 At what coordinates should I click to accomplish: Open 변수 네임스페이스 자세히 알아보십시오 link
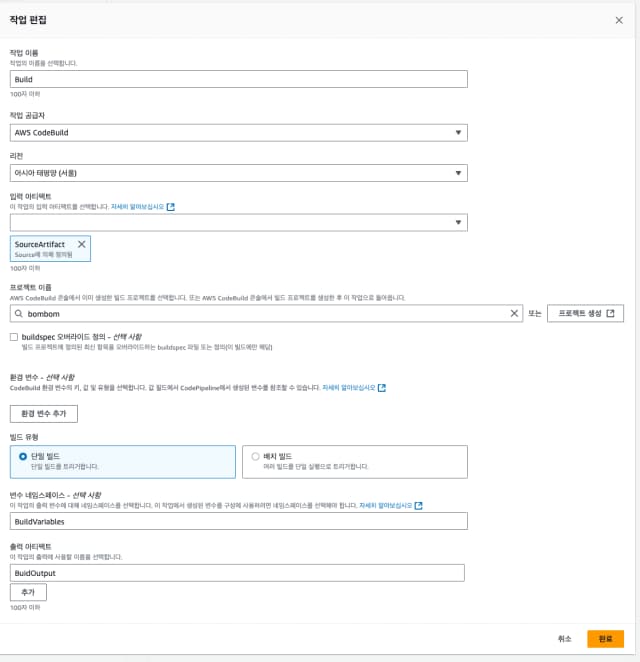385,505
